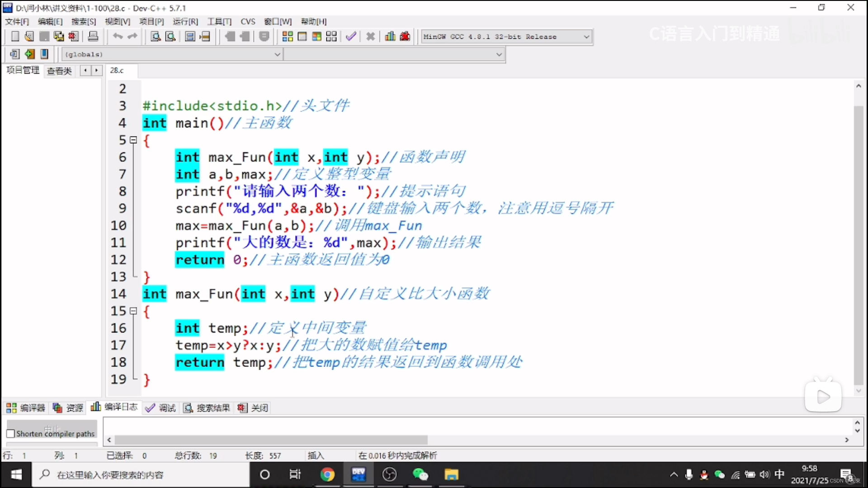Open the 运行[R] menu
This screenshot has height=488, width=868.
[185, 21]
